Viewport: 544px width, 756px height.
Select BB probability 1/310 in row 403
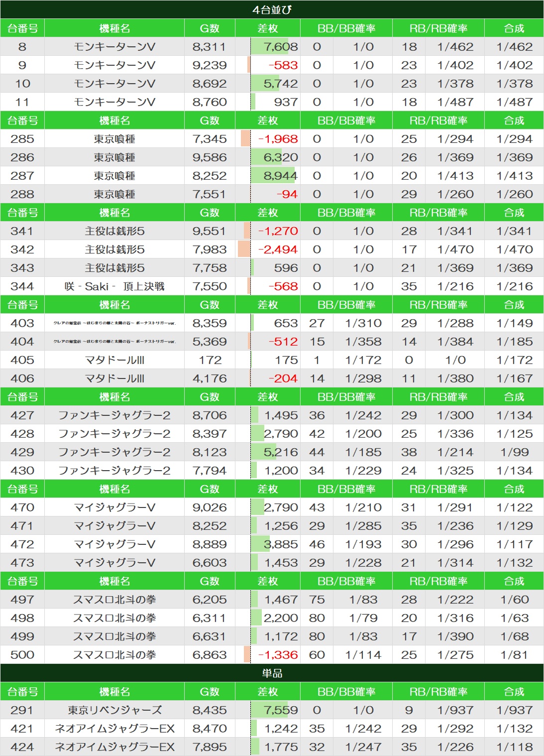(x=363, y=323)
